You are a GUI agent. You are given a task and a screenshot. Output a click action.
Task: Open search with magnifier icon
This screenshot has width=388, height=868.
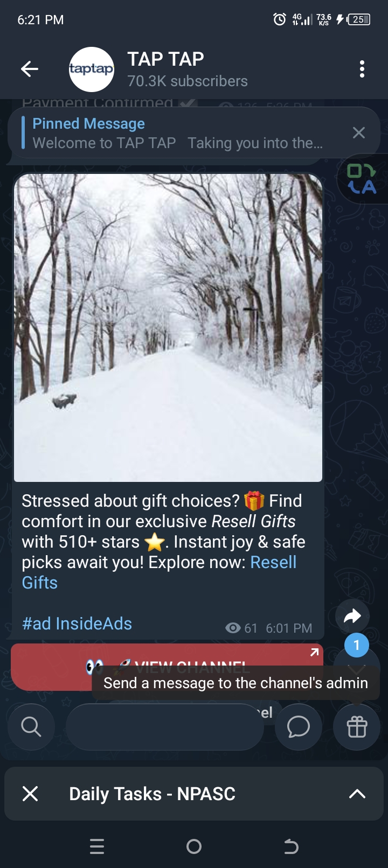click(31, 727)
